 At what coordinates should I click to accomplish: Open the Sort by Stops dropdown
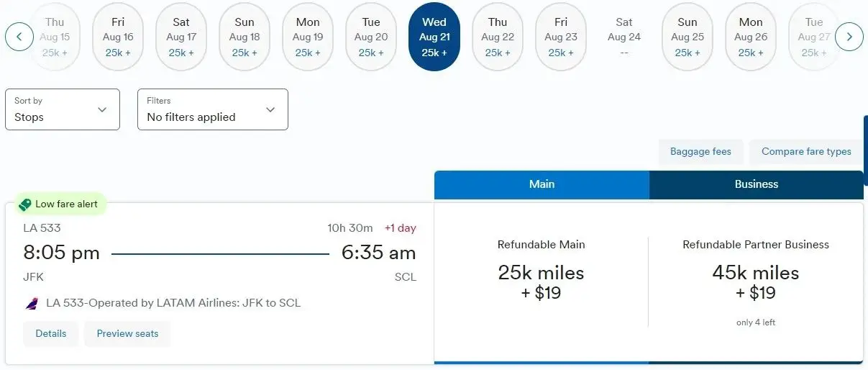pyautogui.click(x=63, y=109)
